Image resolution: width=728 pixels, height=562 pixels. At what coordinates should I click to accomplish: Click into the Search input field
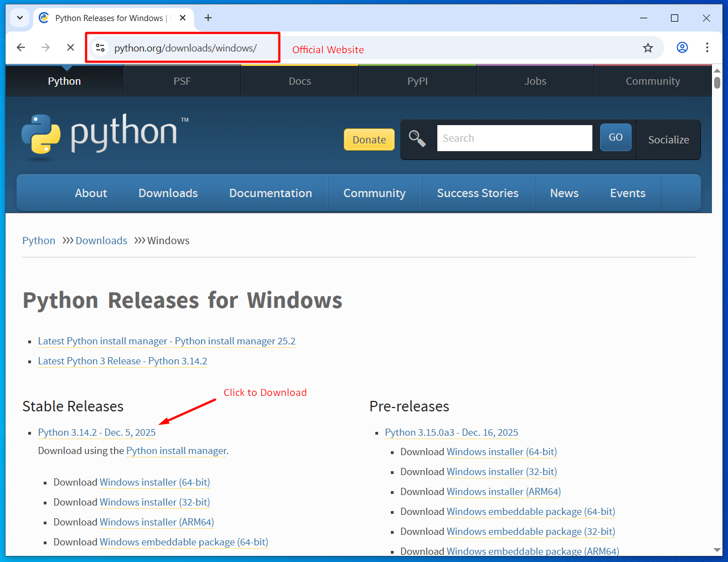(x=514, y=138)
